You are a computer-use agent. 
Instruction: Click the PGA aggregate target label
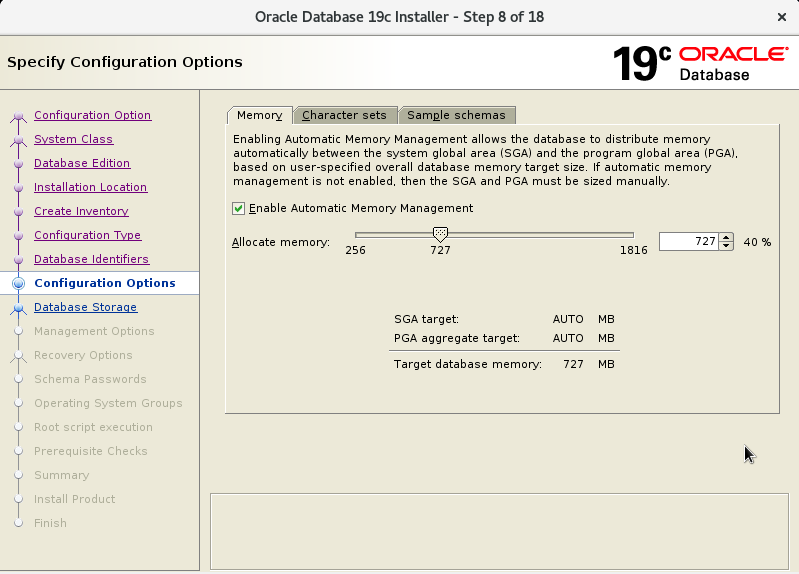click(x=457, y=338)
